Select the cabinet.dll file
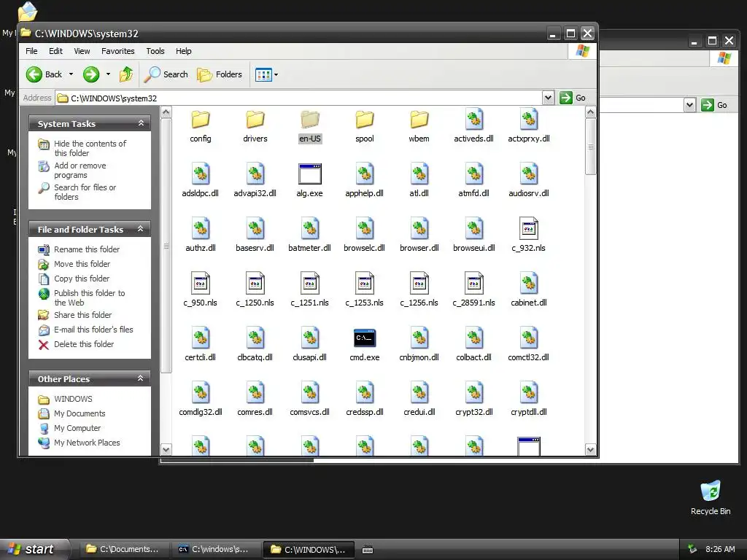 tap(528, 290)
